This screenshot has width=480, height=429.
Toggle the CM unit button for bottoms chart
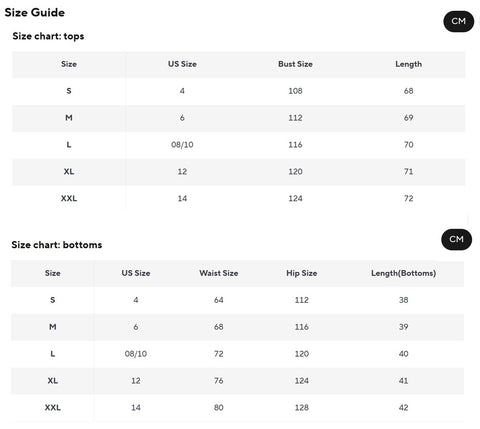(456, 239)
